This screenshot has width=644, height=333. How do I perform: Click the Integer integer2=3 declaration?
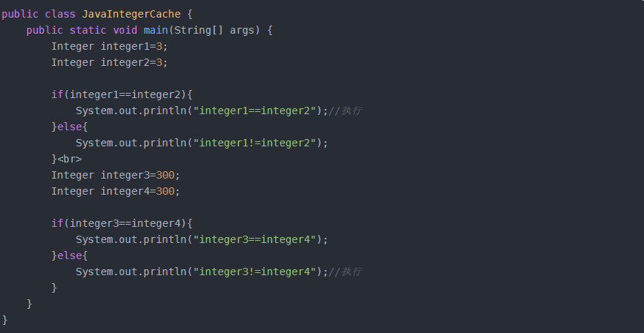[110, 62]
